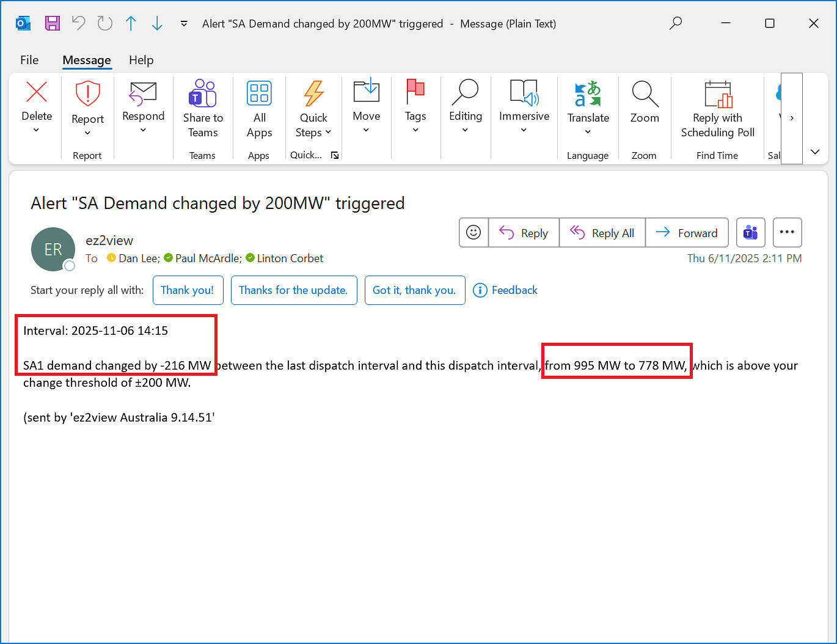Open more actions ellipsis button
The height and width of the screenshot is (644, 837).
(787, 233)
